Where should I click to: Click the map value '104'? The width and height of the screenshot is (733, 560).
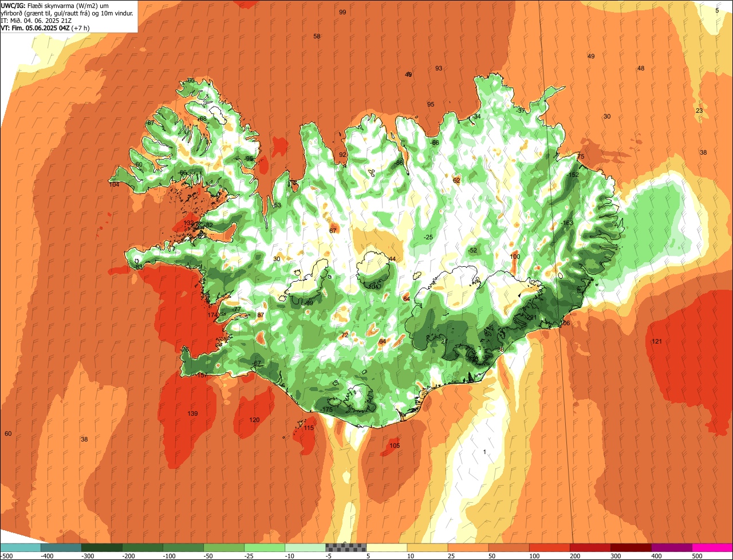[115, 184]
